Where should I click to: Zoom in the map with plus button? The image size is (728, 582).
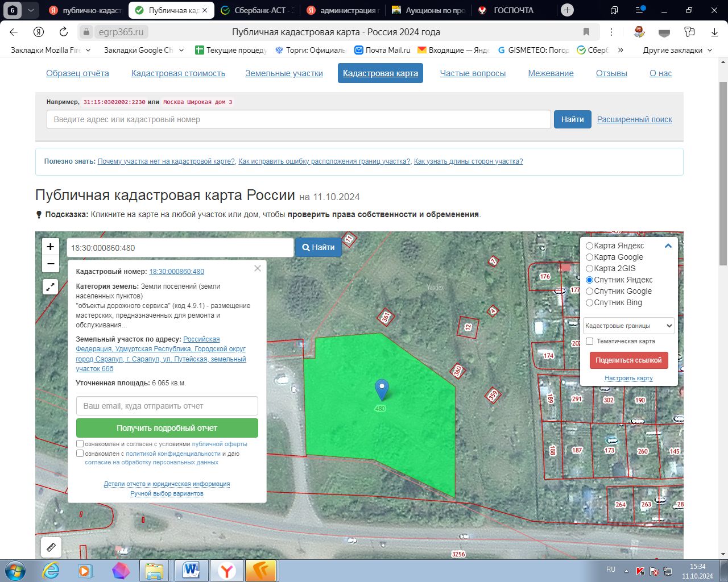tap(51, 247)
